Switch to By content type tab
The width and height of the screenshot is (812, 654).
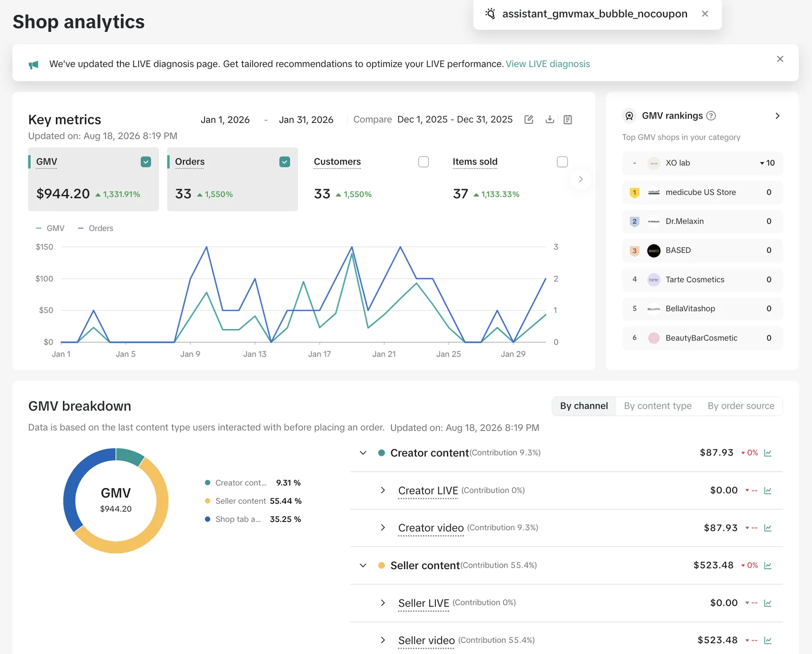pos(658,406)
